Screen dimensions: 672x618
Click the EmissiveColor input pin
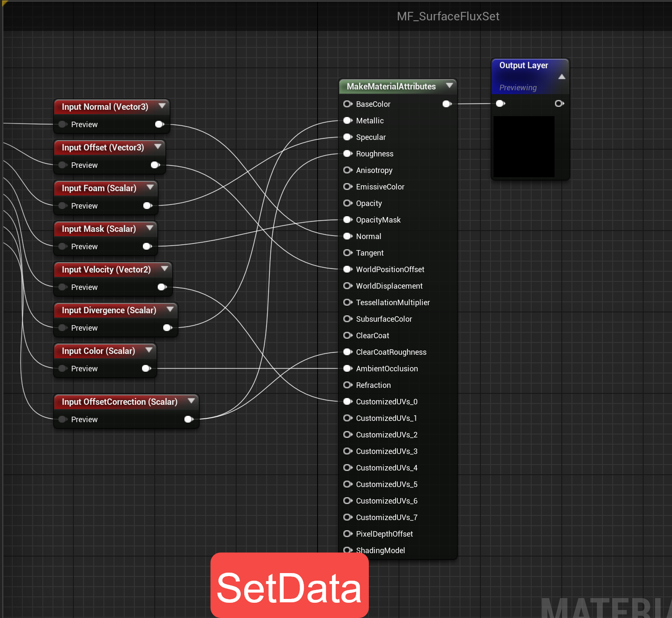348,187
